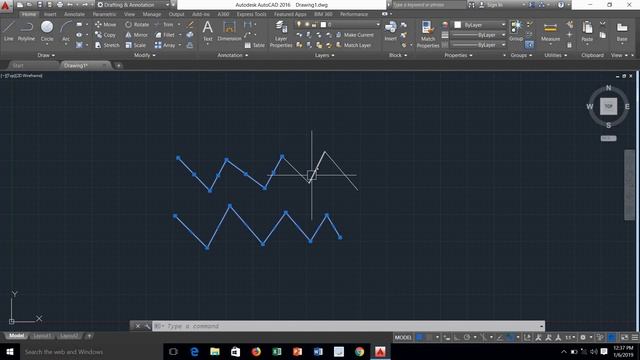Click the command line input field
This screenshot has width=640, height=360.
pos(348,326)
